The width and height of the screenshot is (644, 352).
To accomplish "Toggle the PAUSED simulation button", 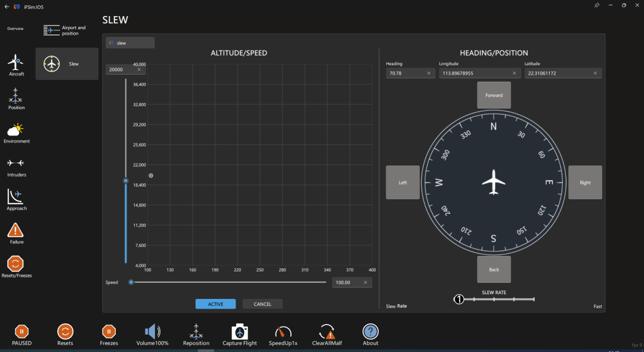I will (21, 332).
